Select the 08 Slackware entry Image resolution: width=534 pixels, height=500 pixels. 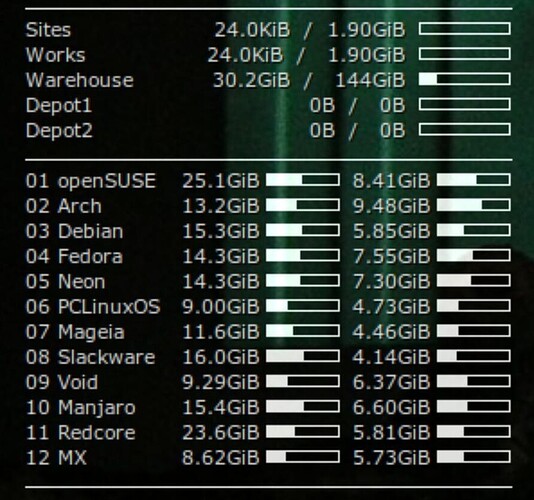coord(91,357)
